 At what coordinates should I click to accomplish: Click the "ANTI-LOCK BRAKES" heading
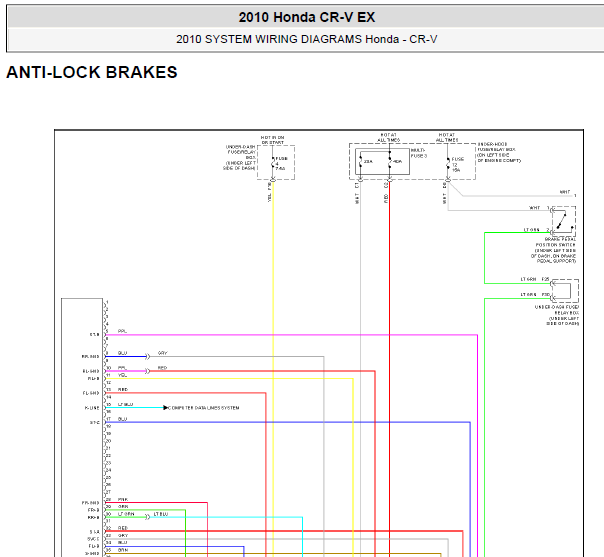pos(92,72)
